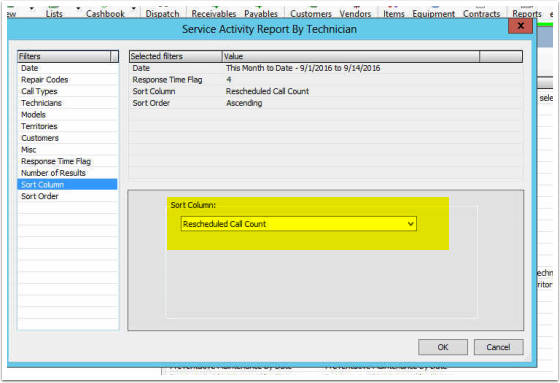Click Rescheduled Call Count in Selected filters

tap(268, 91)
